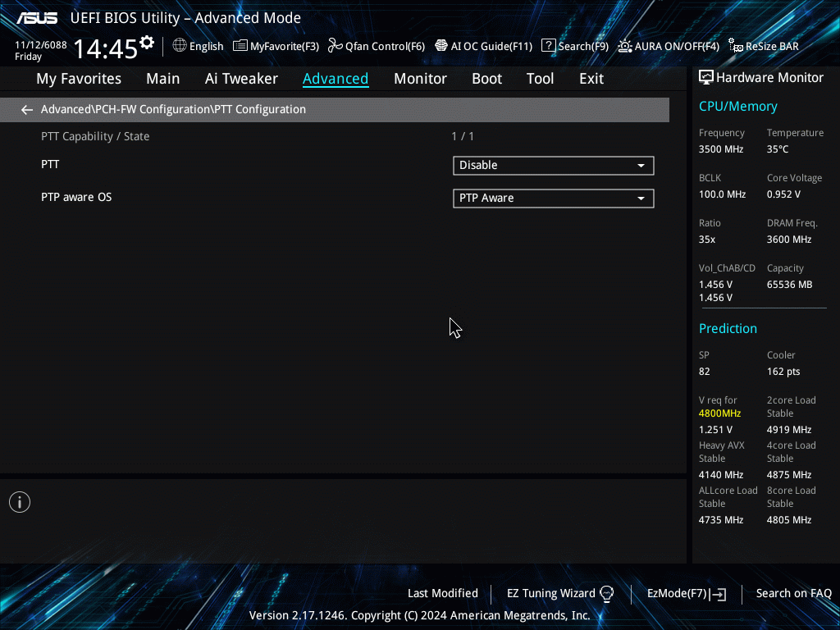Open Search on FAQ link
Image resolution: width=840 pixels, height=630 pixels.
click(793, 593)
